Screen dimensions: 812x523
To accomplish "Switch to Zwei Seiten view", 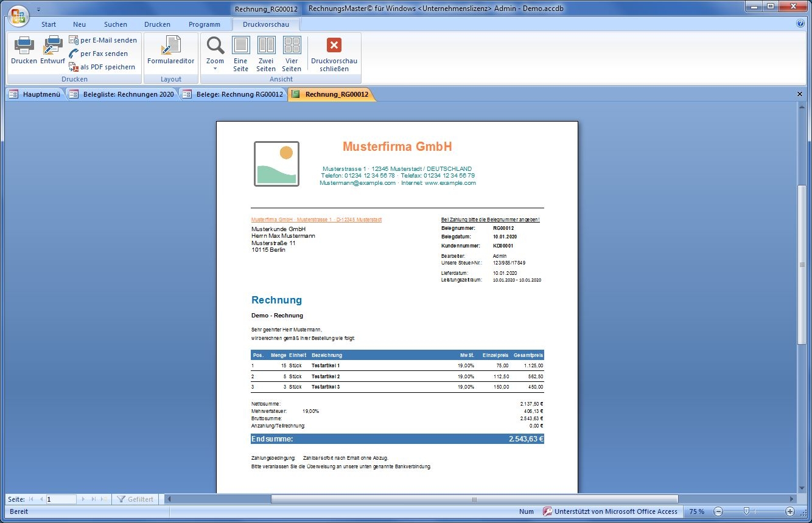I will [x=266, y=54].
